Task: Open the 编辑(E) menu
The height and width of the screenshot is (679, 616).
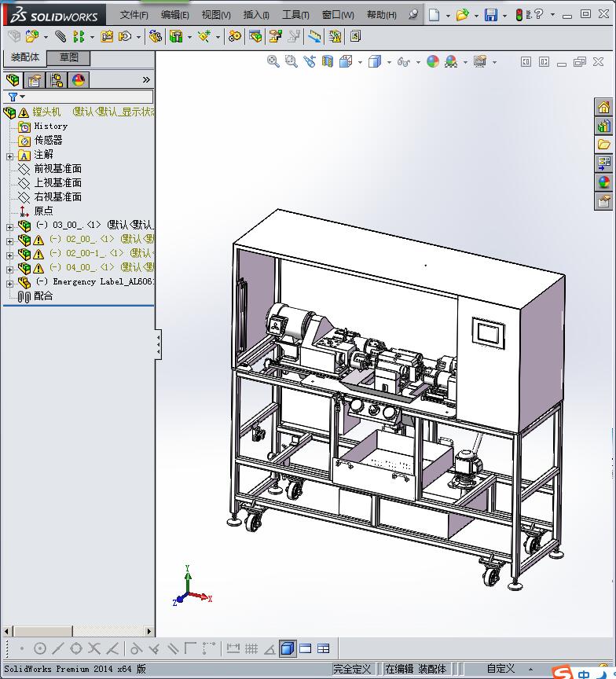Action: point(175,15)
